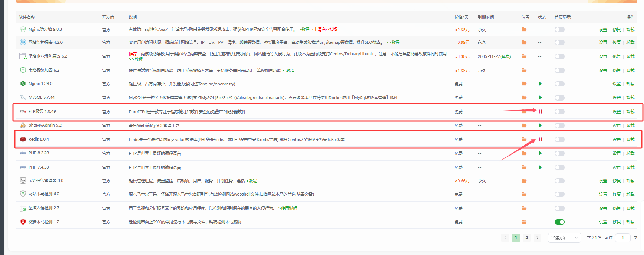Open folder icon in 网站监控报表 row

tap(524, 42)
